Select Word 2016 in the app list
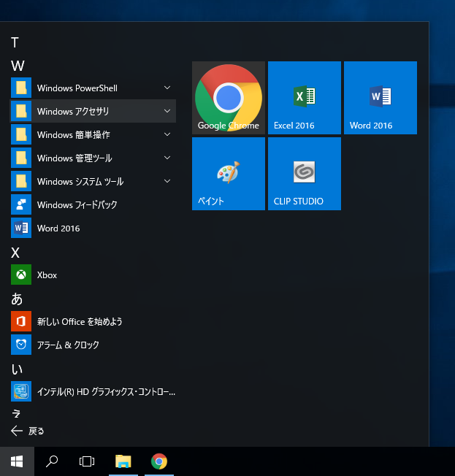The height and width of the screenshot is (476, 455). tap(58, 229)
